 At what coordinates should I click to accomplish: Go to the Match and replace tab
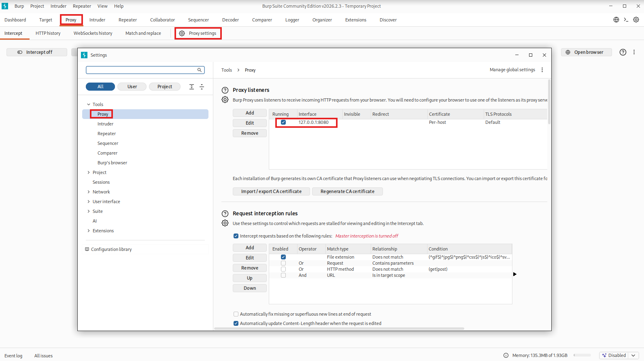click(143, 33)
